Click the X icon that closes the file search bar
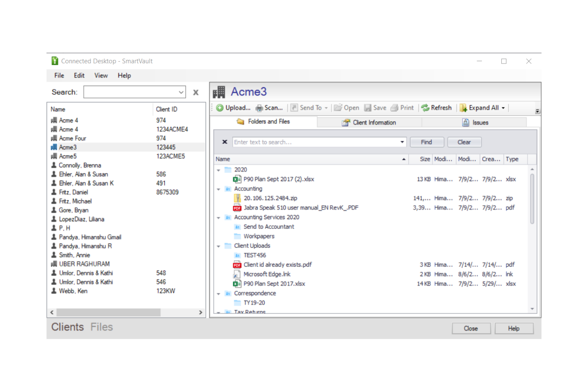This screenshot has height=392, width=588. [225, 142]
